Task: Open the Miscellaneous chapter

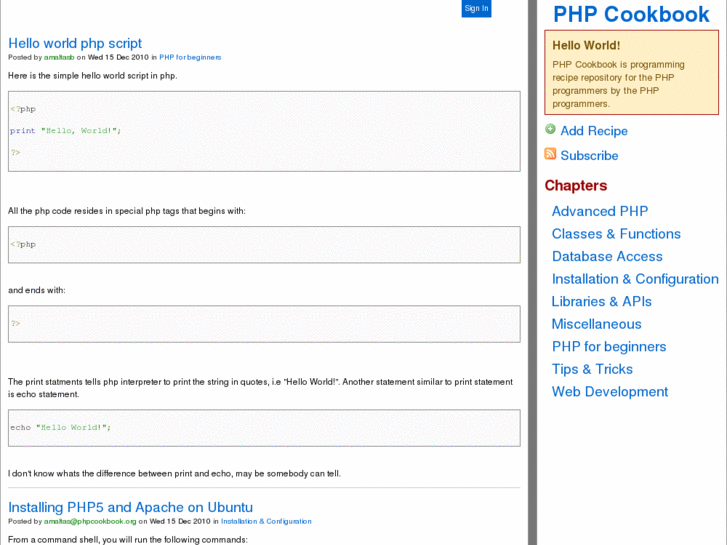Action: pyautogui.click(x=596, y=324)
